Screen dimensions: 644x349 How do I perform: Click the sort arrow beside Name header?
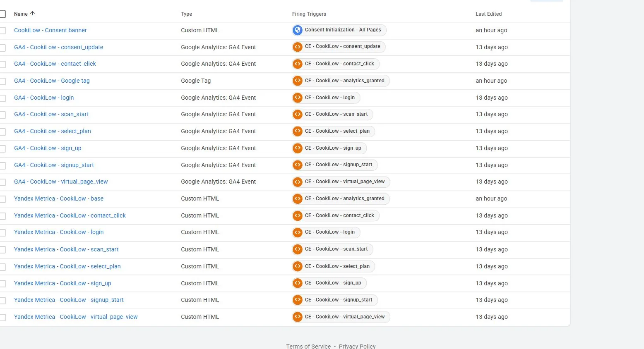(x=32, y=14)
